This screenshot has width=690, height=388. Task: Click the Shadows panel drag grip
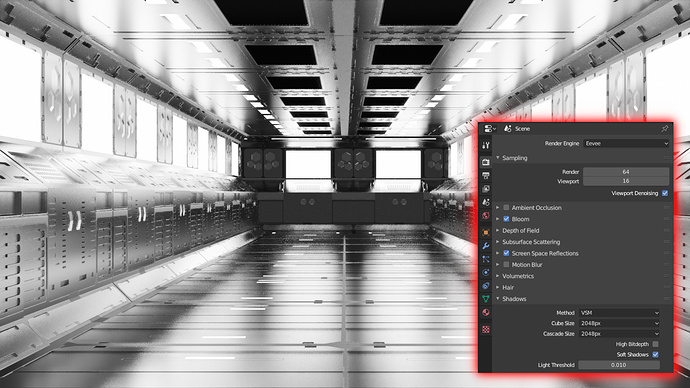[x=667, y=299]
